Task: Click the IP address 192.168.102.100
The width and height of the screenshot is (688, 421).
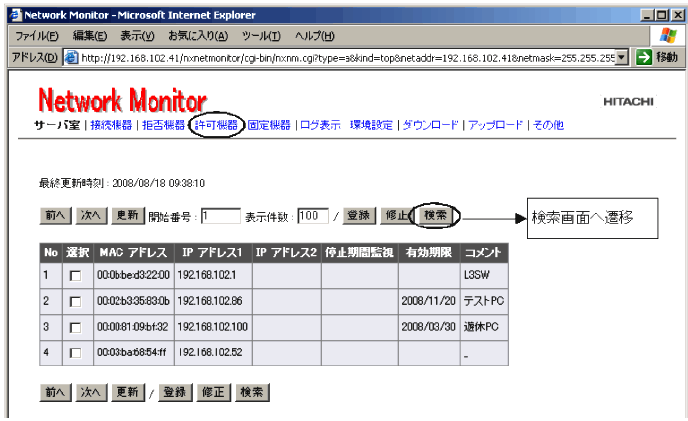Action: click(213, 327)
